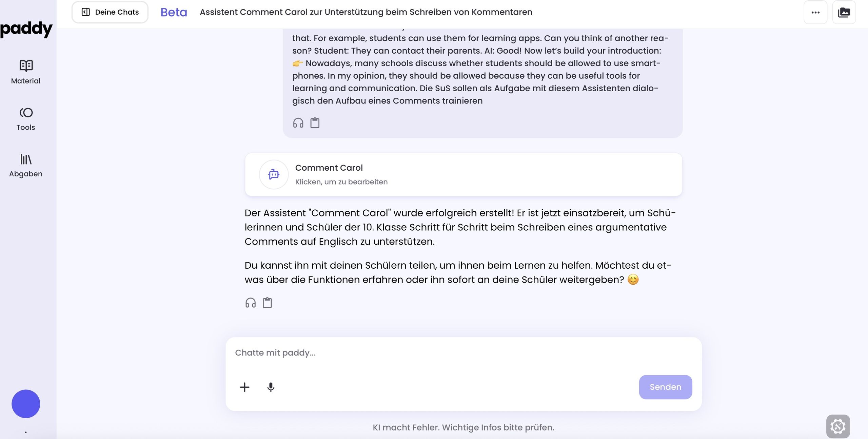Open the Comment Carol assistant card to edit
This screenshot has width=868, height=439.
463,174
